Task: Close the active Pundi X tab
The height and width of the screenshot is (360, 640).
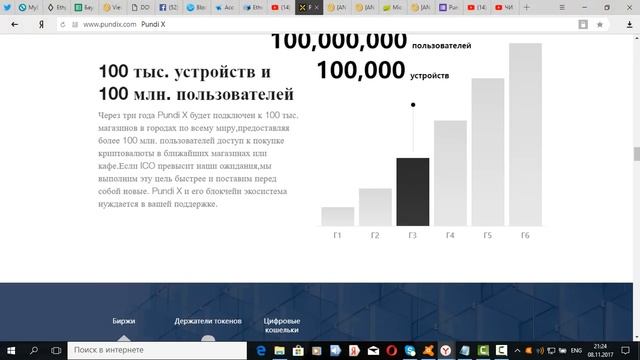Action: point(316,7)
